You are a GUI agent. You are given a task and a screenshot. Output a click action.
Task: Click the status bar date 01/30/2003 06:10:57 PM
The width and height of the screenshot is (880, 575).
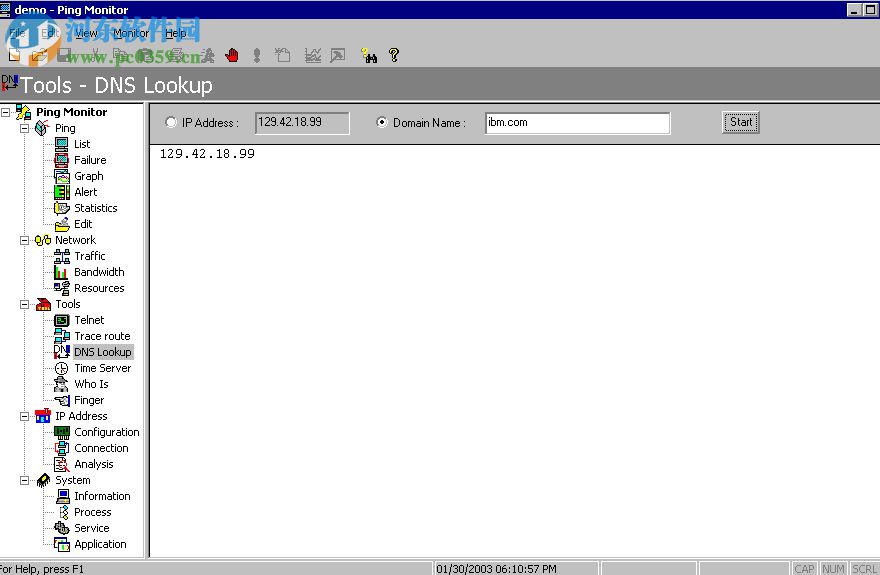point(496,569)
